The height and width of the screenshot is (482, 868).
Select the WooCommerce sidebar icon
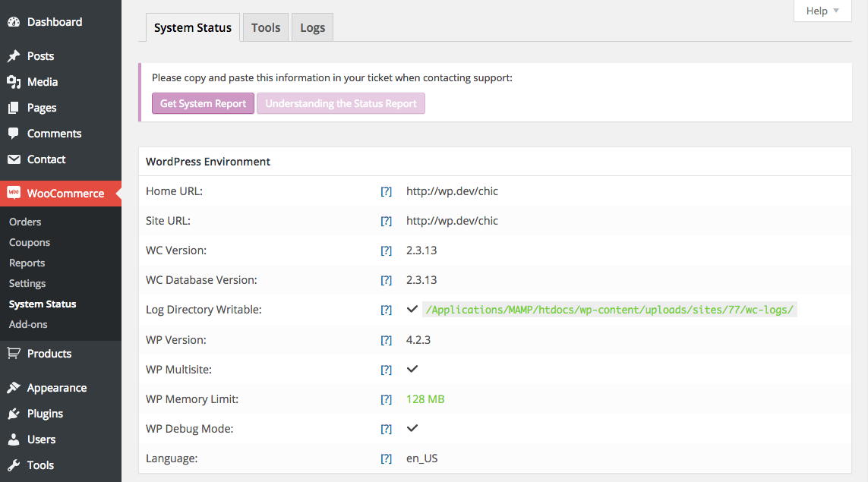coord(14,193)
